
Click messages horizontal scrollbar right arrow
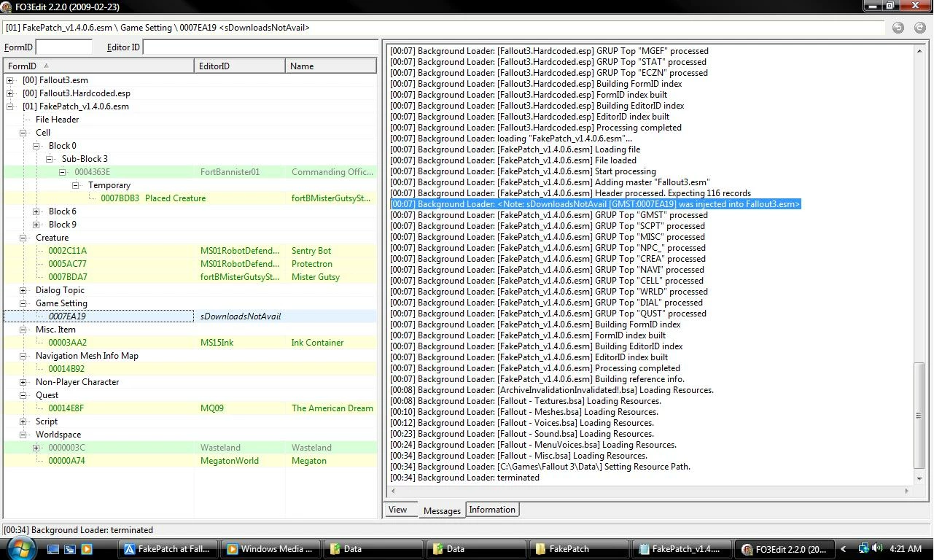pos(907,491)
